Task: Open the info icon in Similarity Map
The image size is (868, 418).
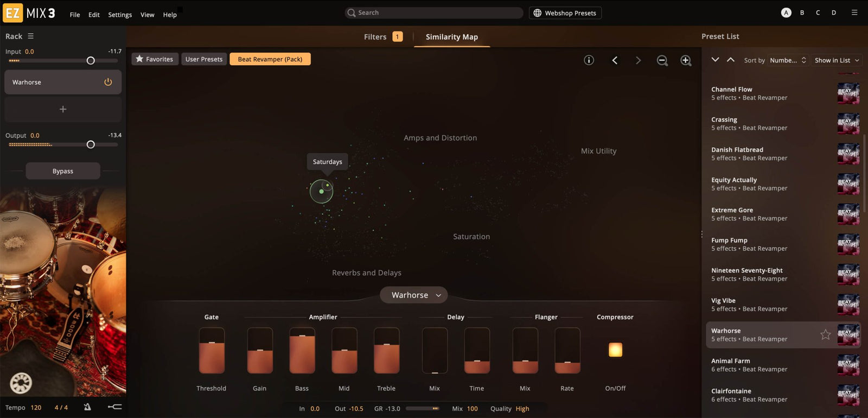Action: click(589, 60)
